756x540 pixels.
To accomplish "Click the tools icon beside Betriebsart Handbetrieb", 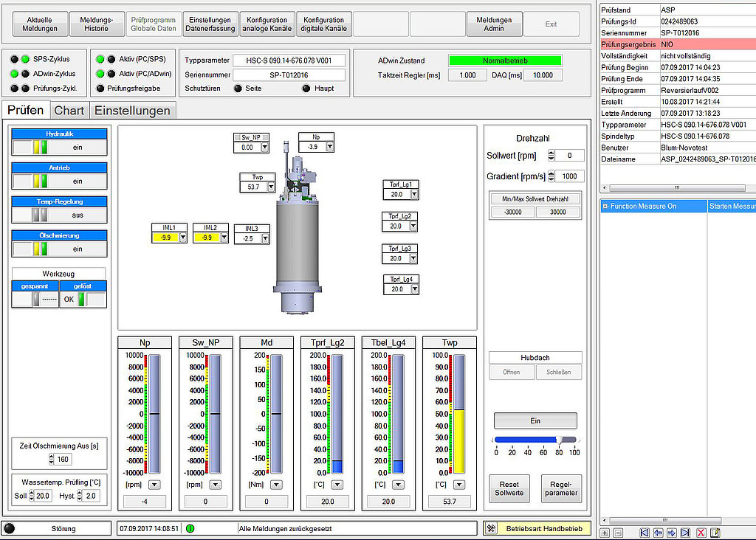I will 491,528.
